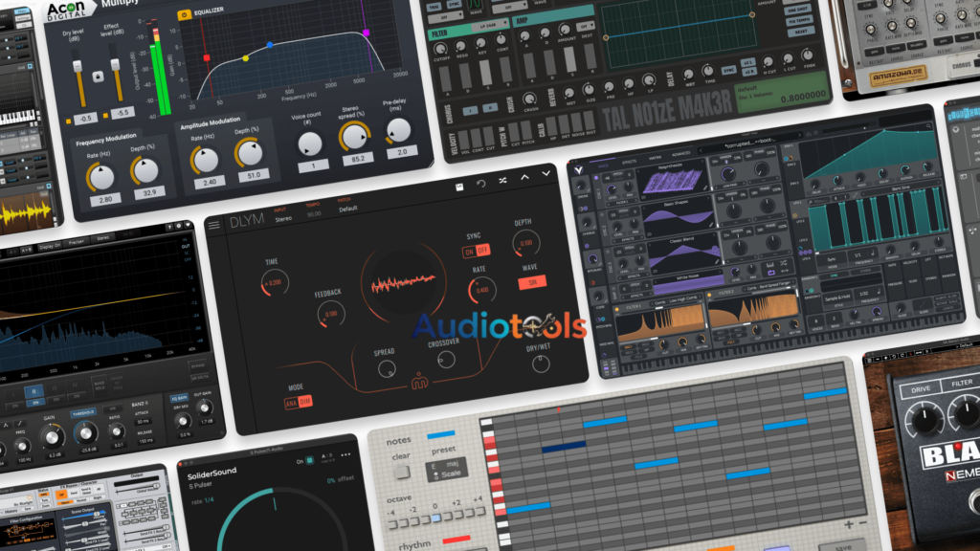
Task: Open the E maj Scale preset dropdown
Action: (446, 471)
